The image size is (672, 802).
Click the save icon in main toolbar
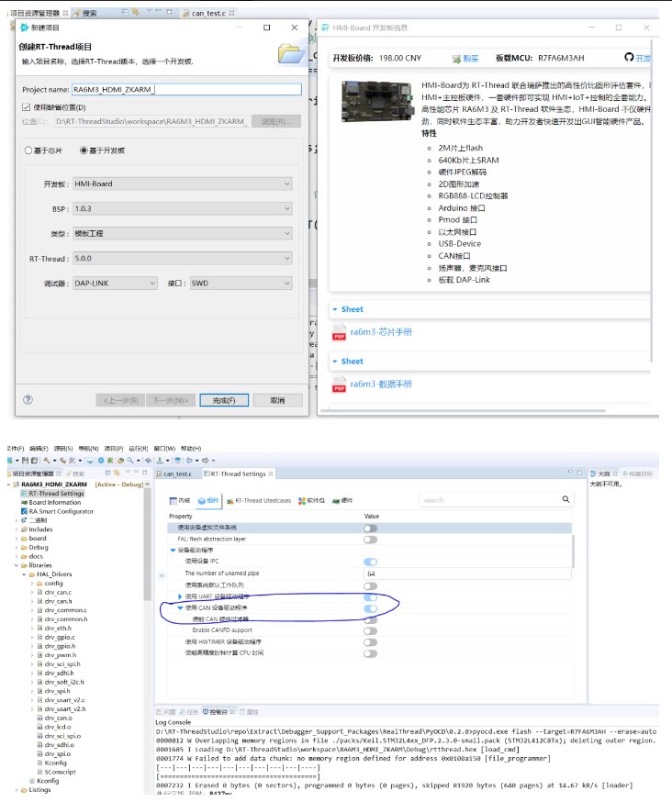tap(25, 461)
